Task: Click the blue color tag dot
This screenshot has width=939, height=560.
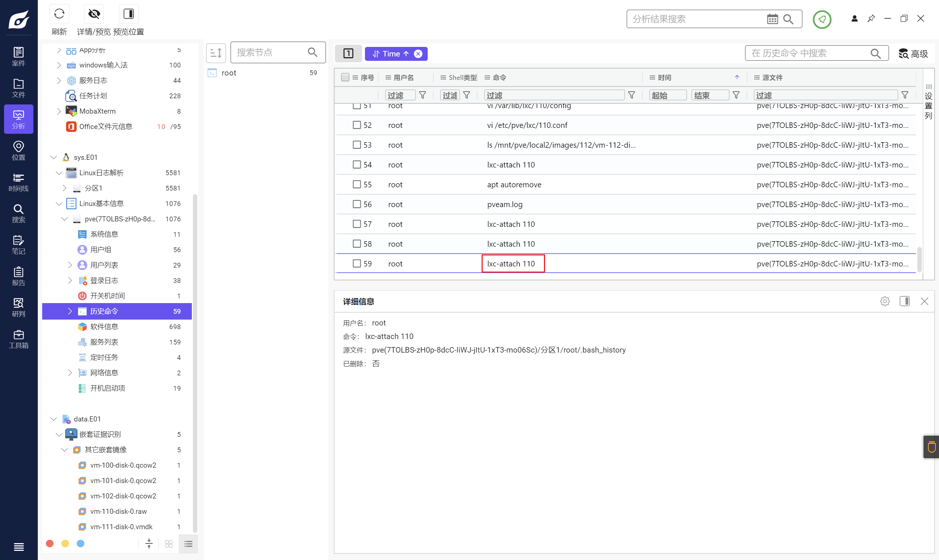Action: tap(80, 544)
